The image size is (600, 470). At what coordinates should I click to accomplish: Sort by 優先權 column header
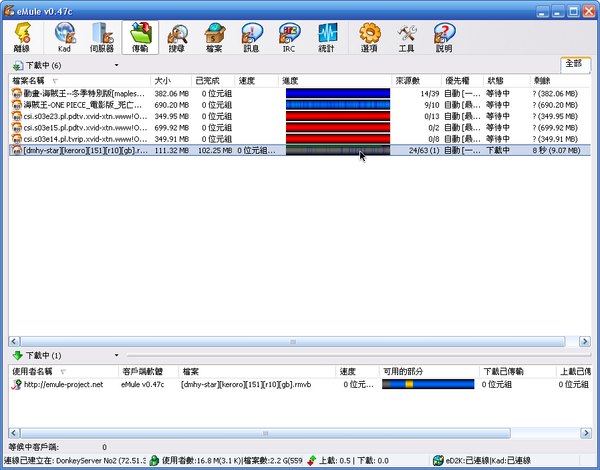(x=462, y=81)
